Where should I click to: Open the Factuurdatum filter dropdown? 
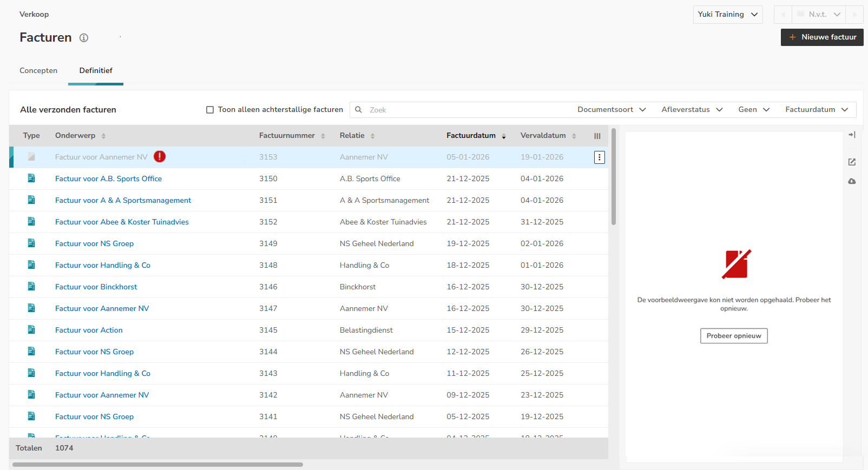pos(817,110)
